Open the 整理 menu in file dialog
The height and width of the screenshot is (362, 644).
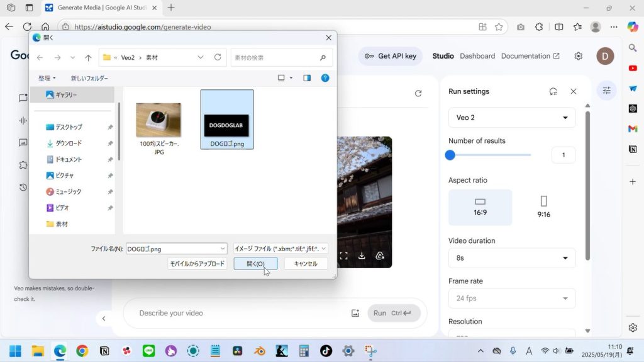47,78
